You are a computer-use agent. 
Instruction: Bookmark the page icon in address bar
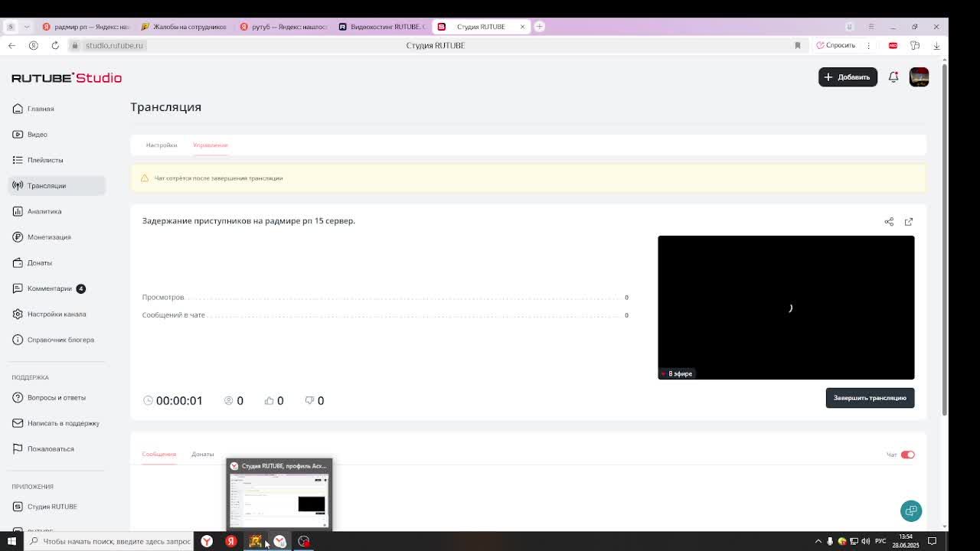797,45
